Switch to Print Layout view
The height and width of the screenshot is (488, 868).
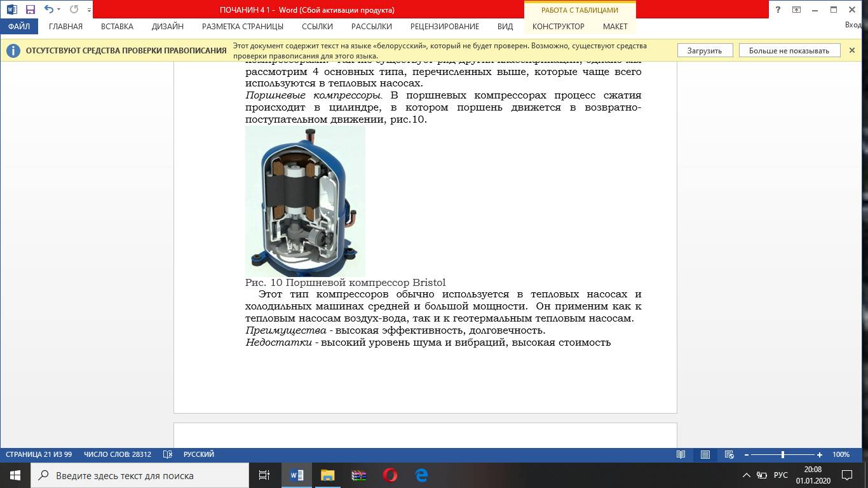(705, 455)
